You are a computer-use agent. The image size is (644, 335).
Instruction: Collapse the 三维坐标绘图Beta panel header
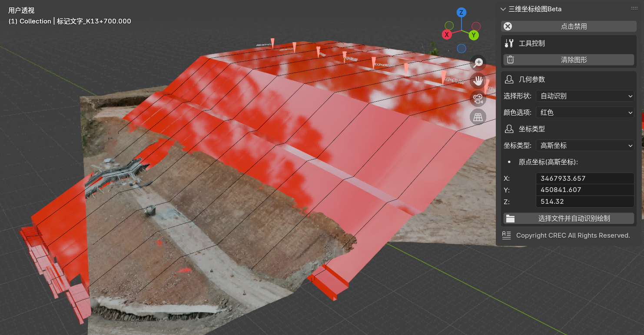[x=503, y=9]
